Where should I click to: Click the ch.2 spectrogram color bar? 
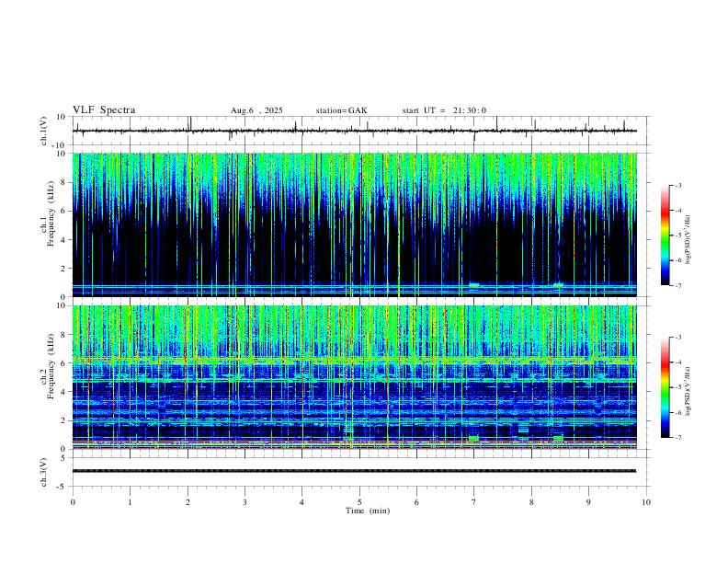(665, 387)
